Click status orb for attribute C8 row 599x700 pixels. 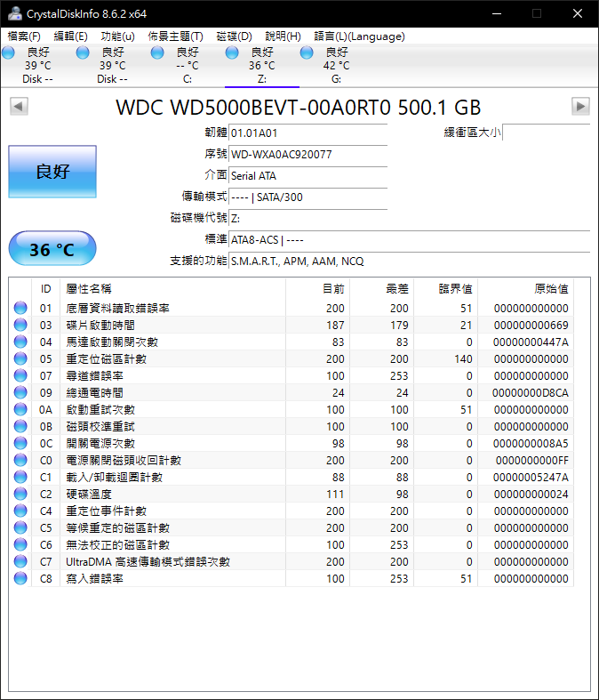pos(20,578)
